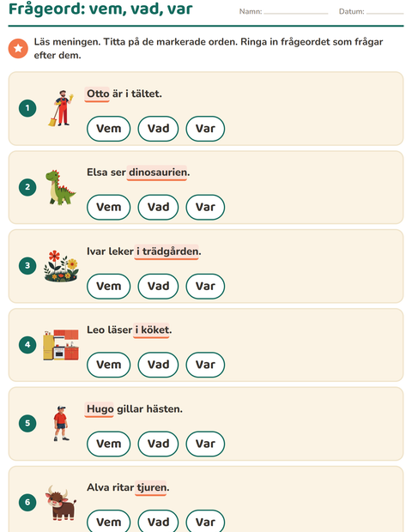Click the Datum input line
This screenshot has width=412, height=532.
(x=385, y=12)
